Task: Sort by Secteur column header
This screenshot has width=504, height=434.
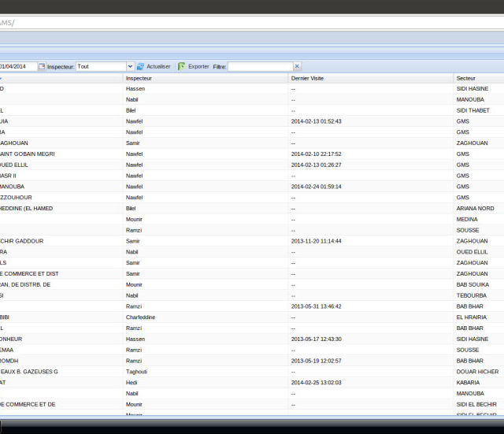Action: (x=466, y=78)
